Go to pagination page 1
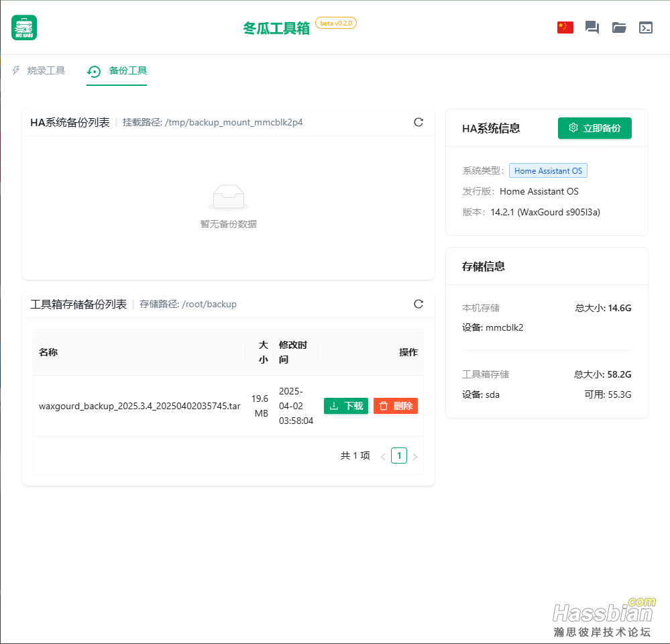 point(398,455)
